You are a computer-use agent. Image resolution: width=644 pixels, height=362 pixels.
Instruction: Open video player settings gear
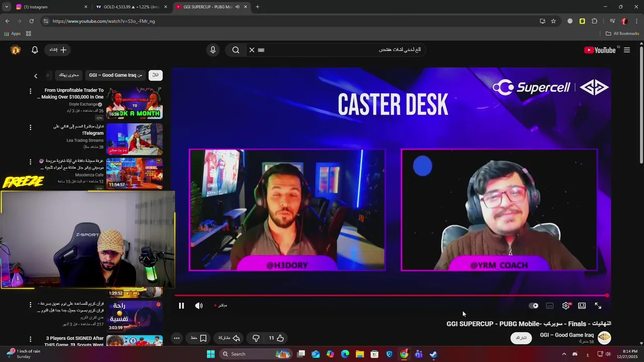click(566, 306)
